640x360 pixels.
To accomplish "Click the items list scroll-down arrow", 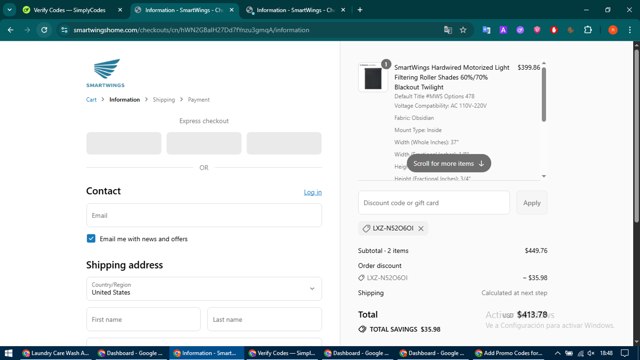I will 544,176.
